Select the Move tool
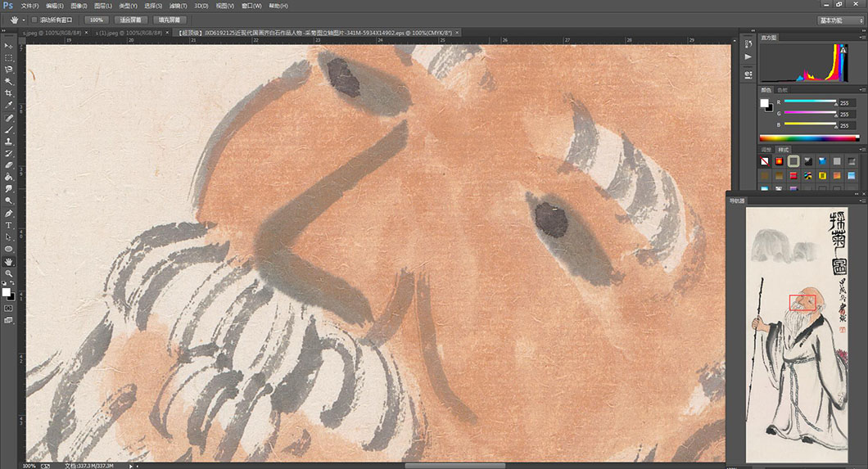Screen dimensions: 868x469 pos(8,46)
